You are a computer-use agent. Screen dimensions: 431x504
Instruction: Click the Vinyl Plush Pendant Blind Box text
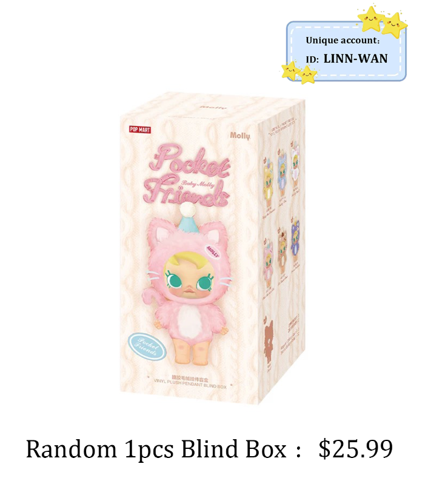point(190,384)
